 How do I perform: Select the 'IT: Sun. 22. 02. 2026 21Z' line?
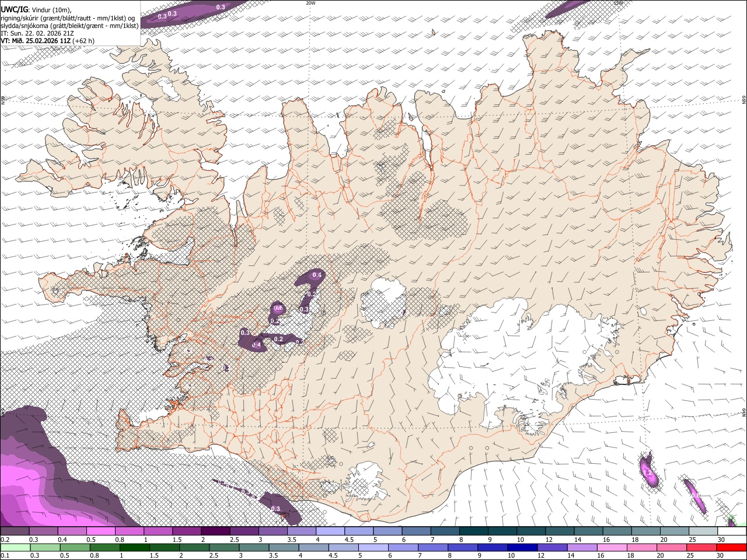coord(37,33)
